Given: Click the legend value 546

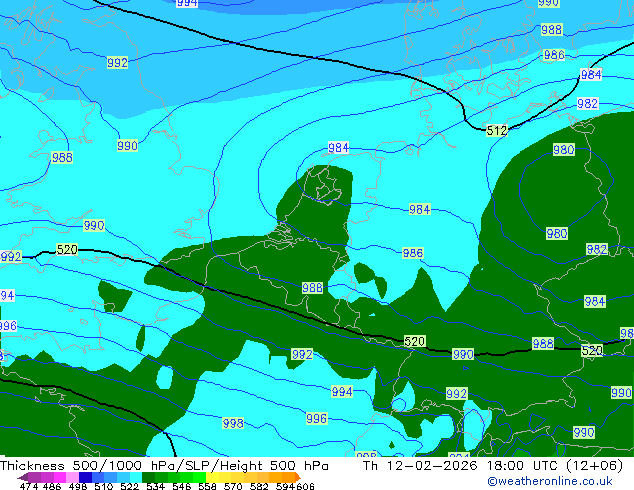Looking at the screenshot, I should (182, 486).
